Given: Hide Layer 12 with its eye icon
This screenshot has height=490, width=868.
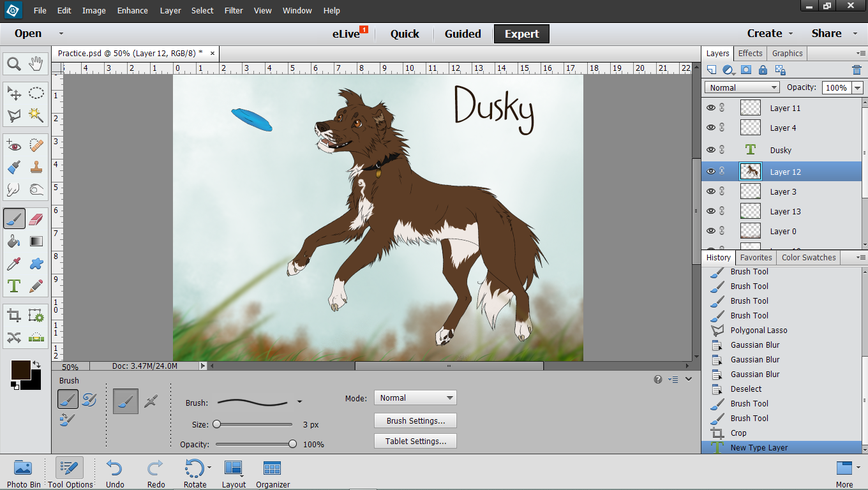Looking at the screenshot, I should pos(711,172).
